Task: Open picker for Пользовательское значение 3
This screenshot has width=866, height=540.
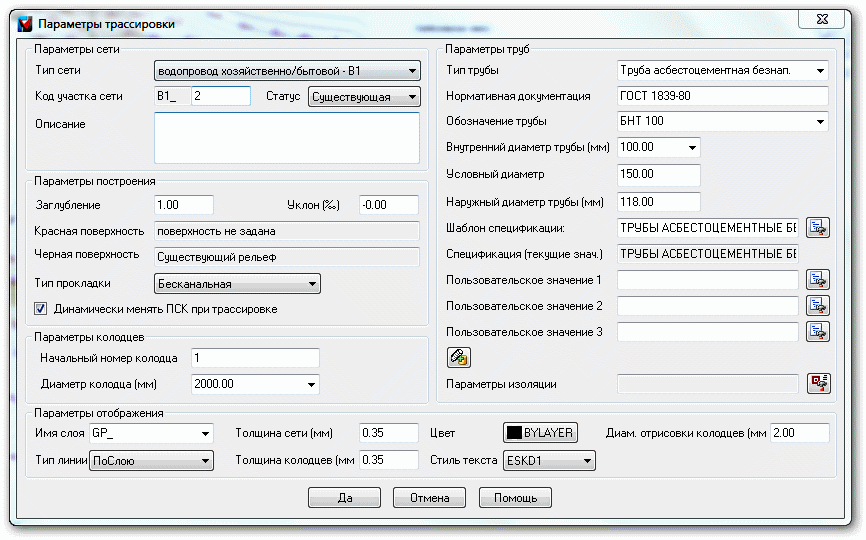Action: (818, 332)
